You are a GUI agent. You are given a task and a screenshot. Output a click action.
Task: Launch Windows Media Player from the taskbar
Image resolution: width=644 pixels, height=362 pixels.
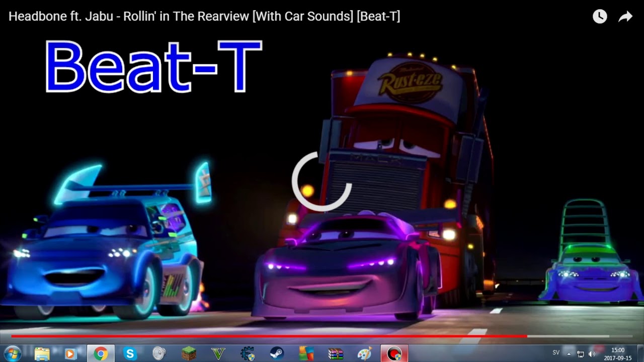pyautogui.click(x=71, y=354)
